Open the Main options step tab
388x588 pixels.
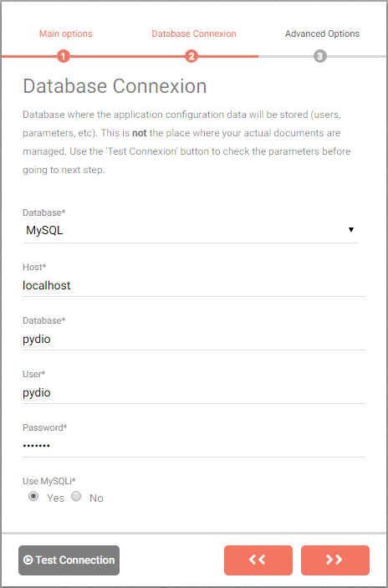coord(65,33)
